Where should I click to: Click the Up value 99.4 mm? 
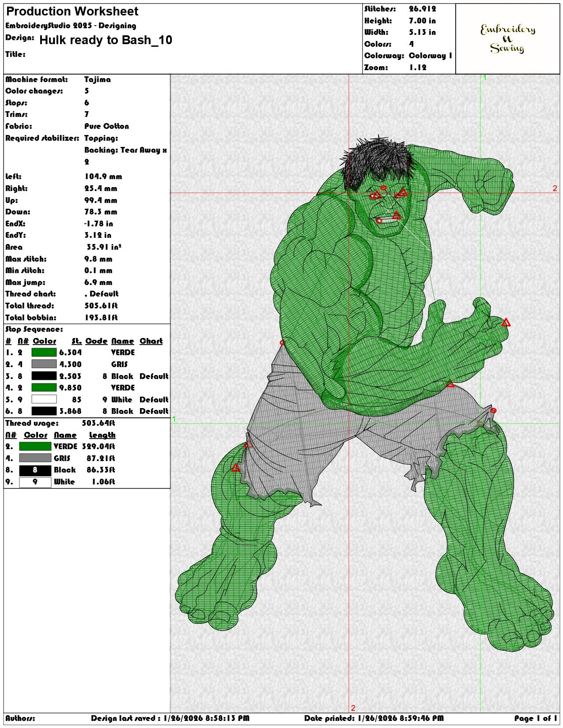[101, 200]
